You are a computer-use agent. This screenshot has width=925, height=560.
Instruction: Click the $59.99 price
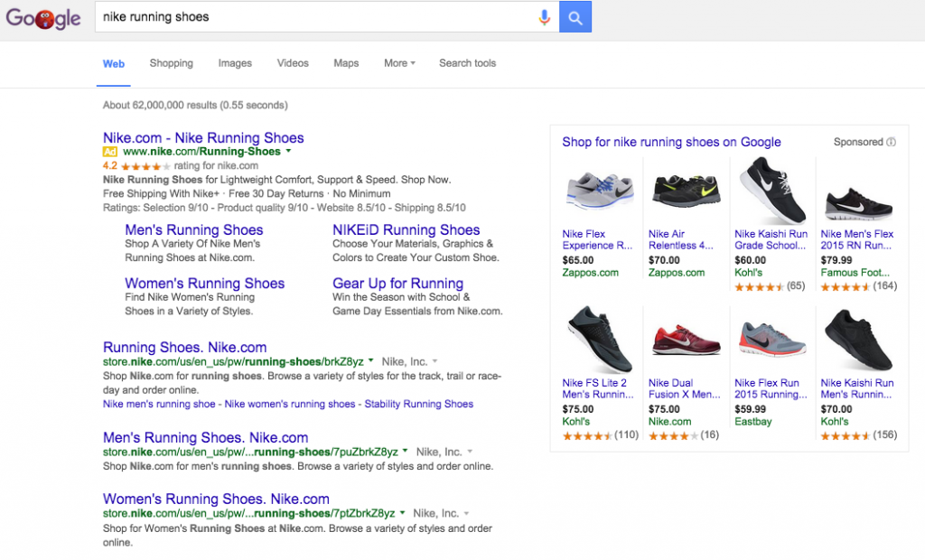tap(750, 409)
